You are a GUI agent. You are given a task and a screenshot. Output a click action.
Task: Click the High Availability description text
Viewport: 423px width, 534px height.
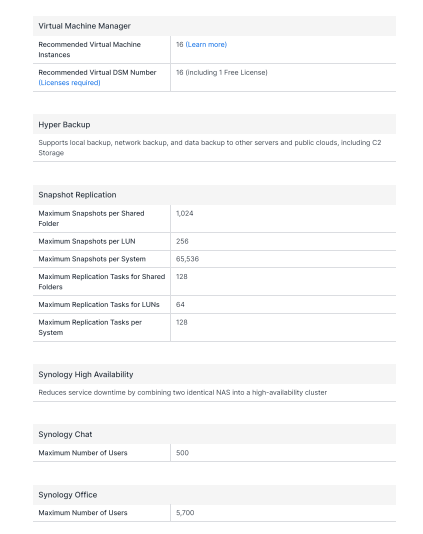pos(183,392)
